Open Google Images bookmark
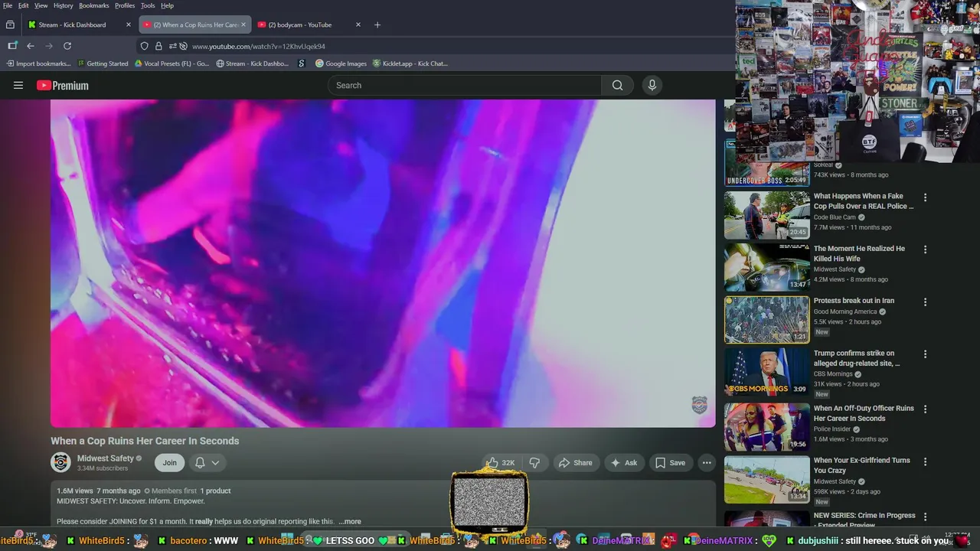980x551 pixels. tap(341, 64)
